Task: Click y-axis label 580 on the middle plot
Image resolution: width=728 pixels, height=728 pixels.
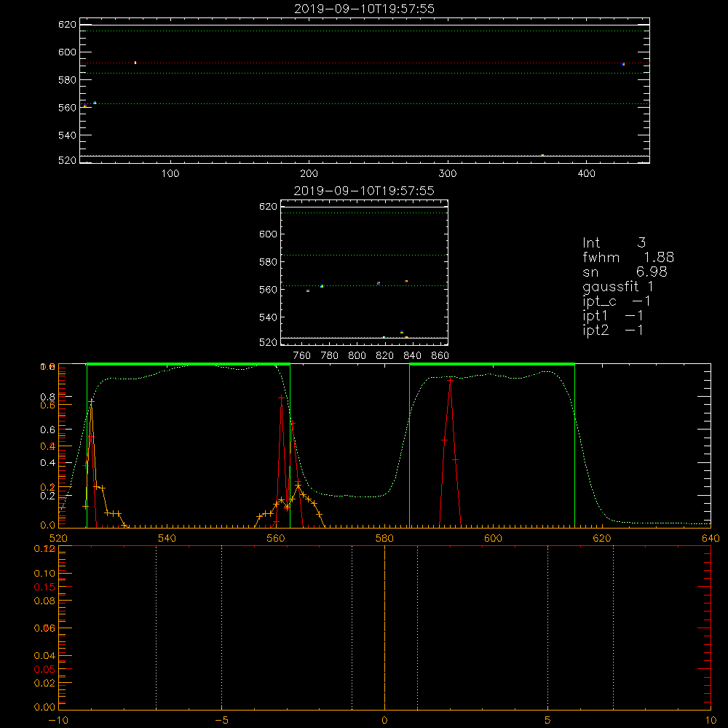Action: coord(268,262)
